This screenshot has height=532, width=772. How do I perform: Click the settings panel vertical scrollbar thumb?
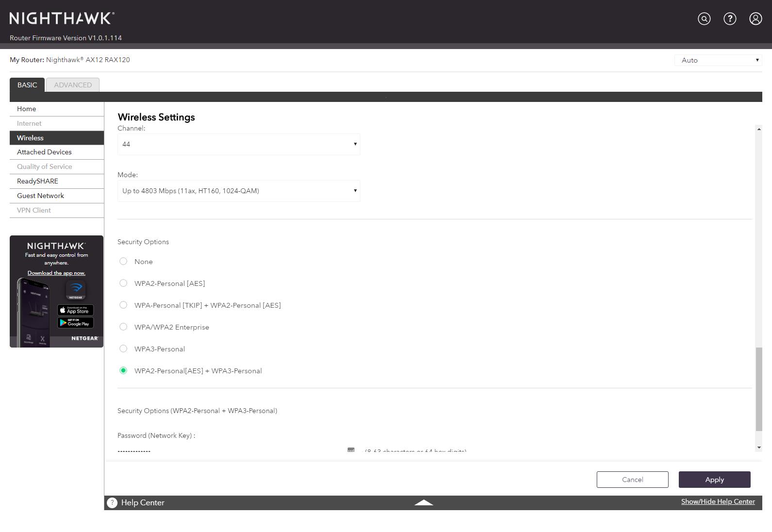759,389
